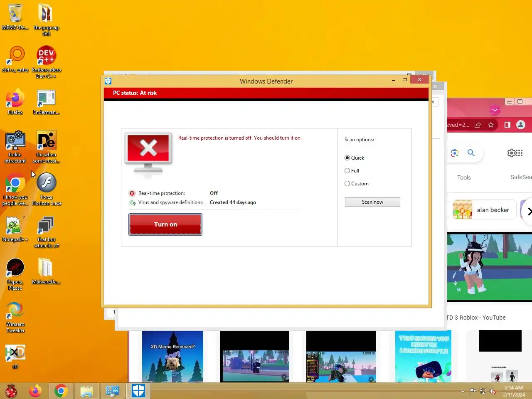The image size is (532, 399).
Task: Click Chrome bookmark star icon
Action: click(x=491, y=125)
